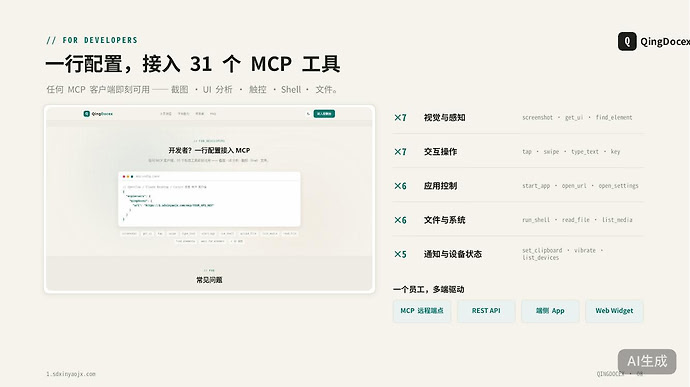Viewport: 690px width, 387px height.
Task: Select the 文件与系统 row label
Action: pos(444,220)
